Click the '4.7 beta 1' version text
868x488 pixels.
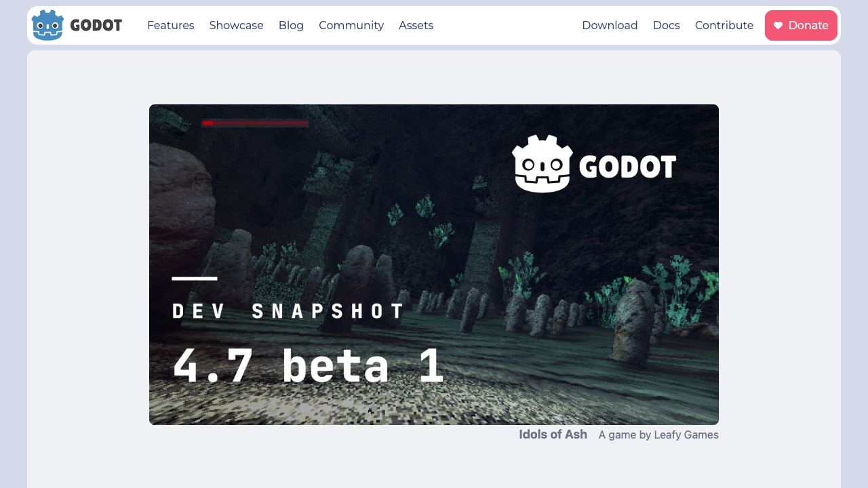(x=309, y=366)
